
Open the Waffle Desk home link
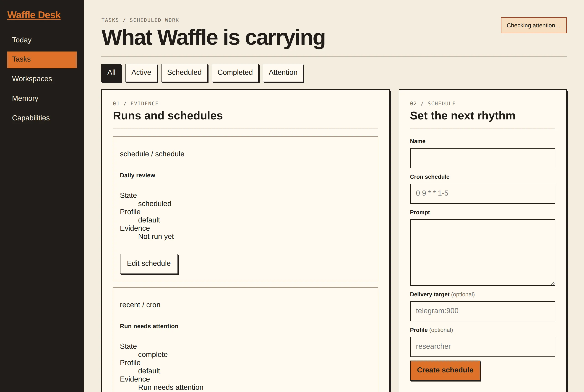point(34,15)
